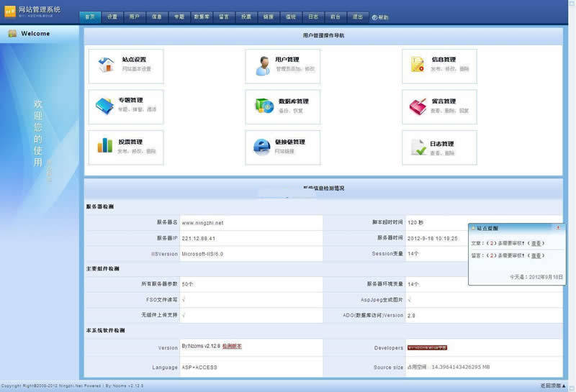Click the red book icon for 留言管理
576x392 pixels.
pyautogui.click(x=418, y=106)
